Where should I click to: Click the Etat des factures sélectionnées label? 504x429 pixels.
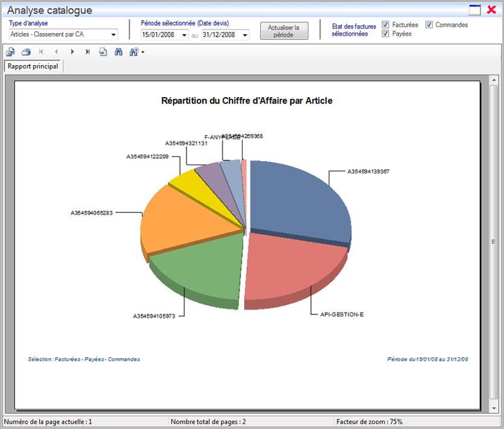(354, 30)
